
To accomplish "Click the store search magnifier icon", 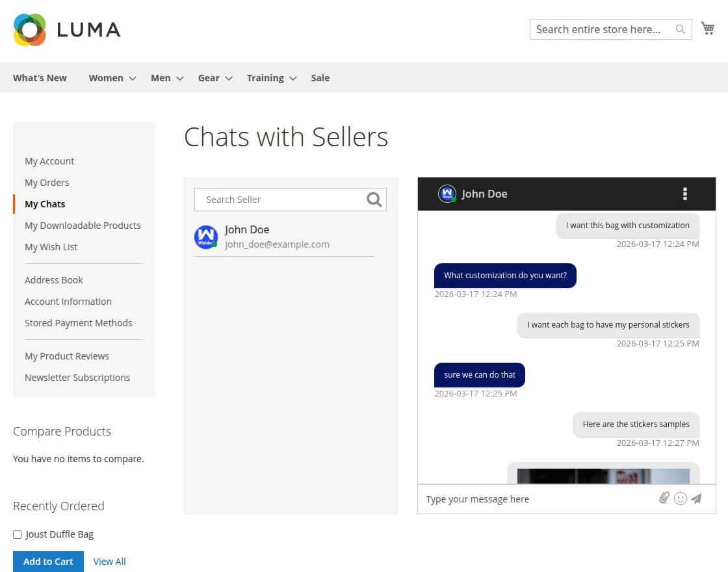I will click(680, 29).
